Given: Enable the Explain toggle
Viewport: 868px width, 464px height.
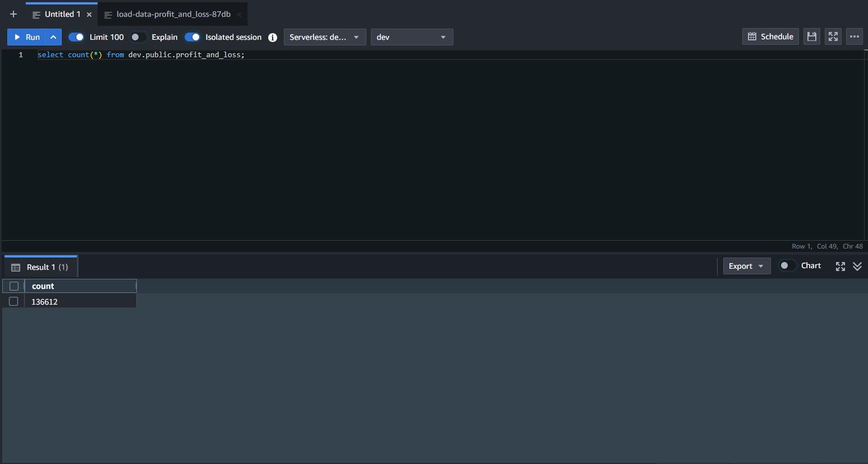Looking at the screenshot, I should (138, 37).
